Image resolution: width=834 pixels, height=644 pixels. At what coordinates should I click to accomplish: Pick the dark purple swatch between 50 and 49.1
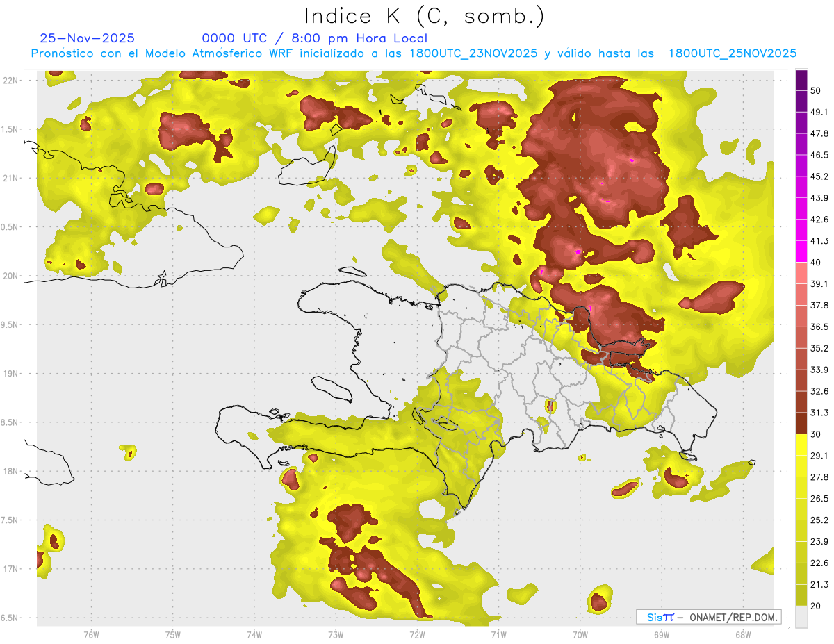[x=802, y=101]
